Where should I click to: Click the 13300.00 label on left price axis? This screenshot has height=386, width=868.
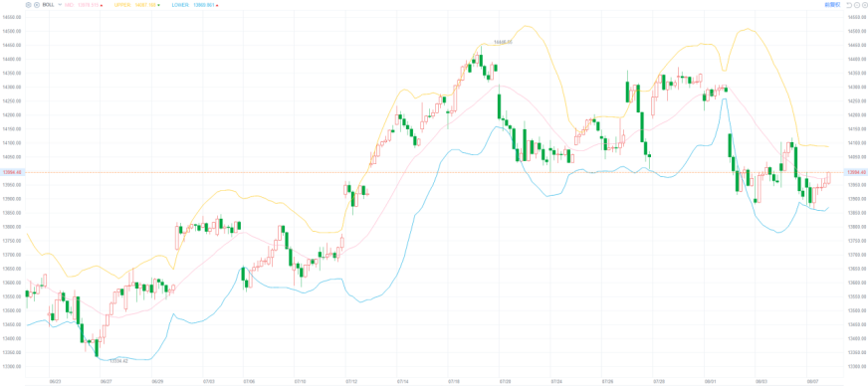pos(12,366)
